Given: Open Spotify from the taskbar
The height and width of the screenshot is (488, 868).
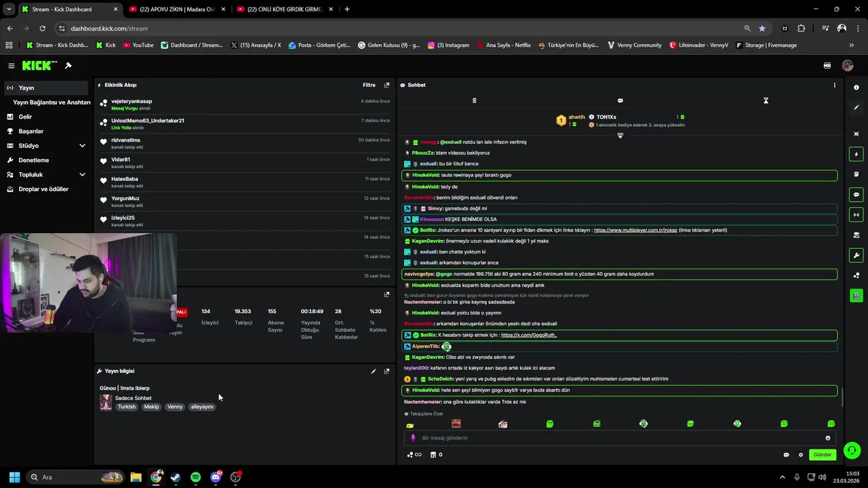Looking at the screenshot, I should 196,477.
